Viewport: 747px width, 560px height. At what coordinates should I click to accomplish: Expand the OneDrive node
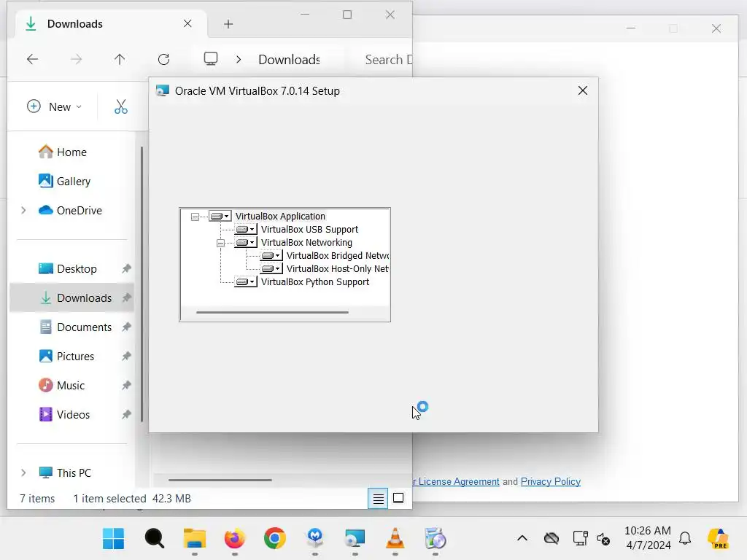click(x=23, y=210)
